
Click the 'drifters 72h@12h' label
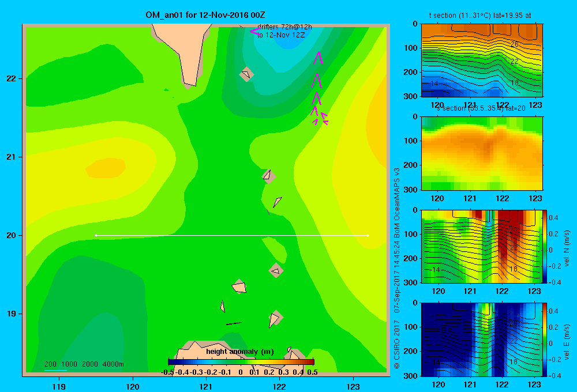(284, 27)
